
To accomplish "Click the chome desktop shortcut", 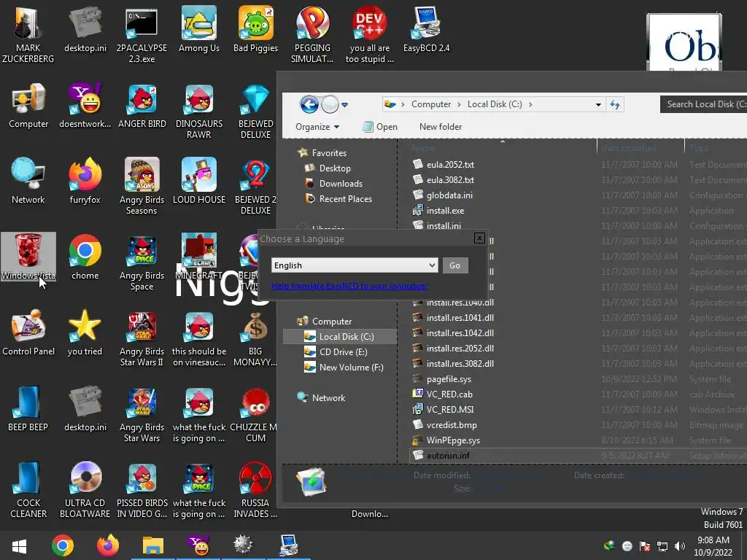I will coord(85,257).
